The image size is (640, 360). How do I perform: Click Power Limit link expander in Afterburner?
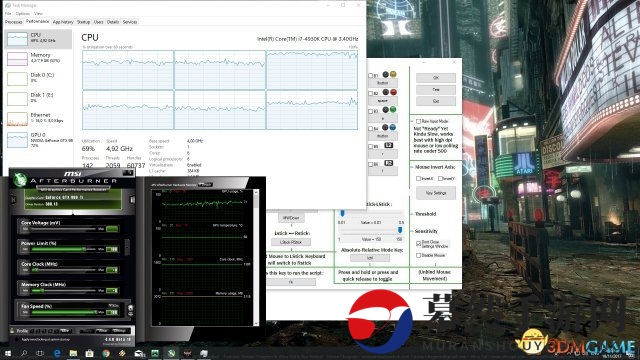click(x=127, y=247)
